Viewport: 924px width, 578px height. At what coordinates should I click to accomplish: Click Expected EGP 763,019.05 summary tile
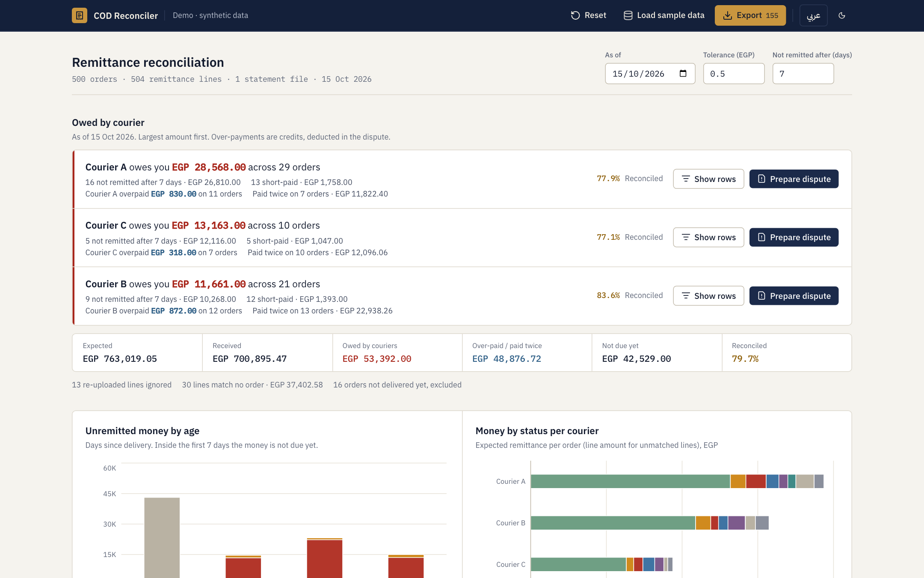tap(137, 353)
